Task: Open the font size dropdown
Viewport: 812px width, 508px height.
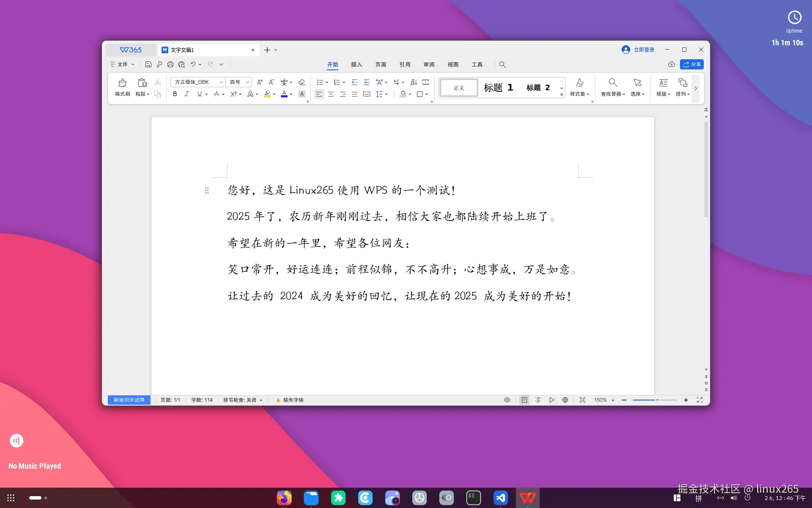Action: pyautogui.click(x=247, y=82)
